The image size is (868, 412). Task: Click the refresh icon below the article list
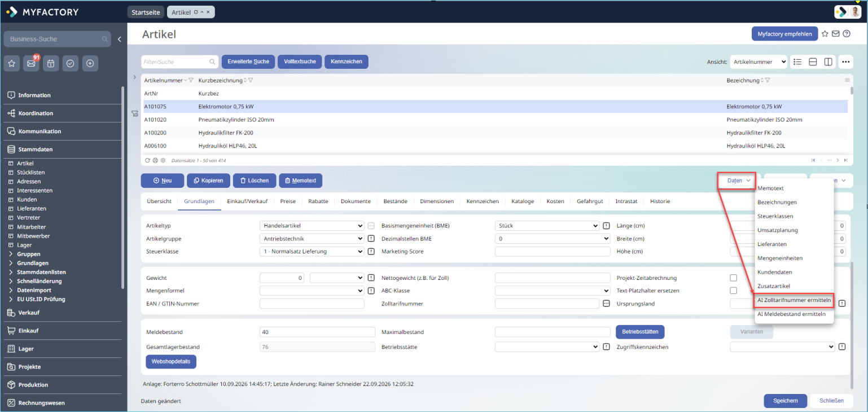pyautogui.click(x=147, y=160)
